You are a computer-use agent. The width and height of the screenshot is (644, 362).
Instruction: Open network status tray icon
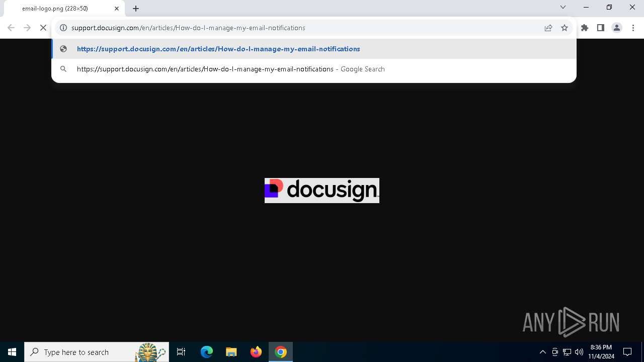point(567,352)
